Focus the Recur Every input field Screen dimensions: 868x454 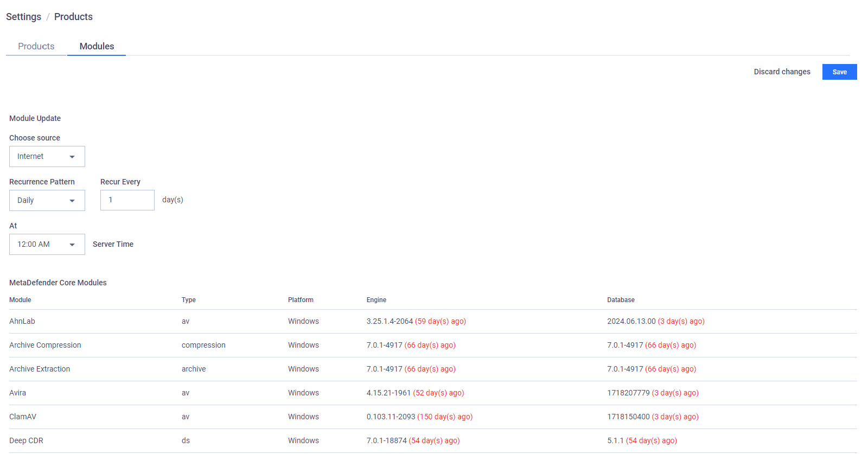click(127, 200)
